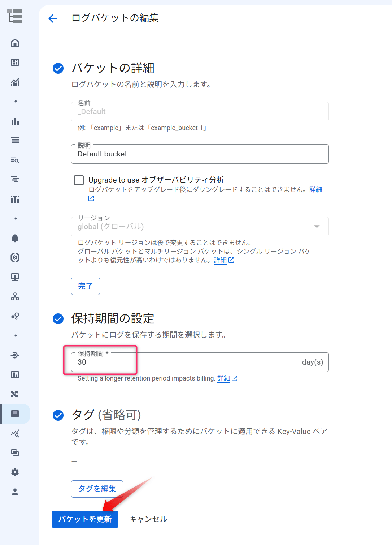Open the dashboards grid icon in sidebar
Viewport: 392px width, 545px height.
tap(15, 63)
